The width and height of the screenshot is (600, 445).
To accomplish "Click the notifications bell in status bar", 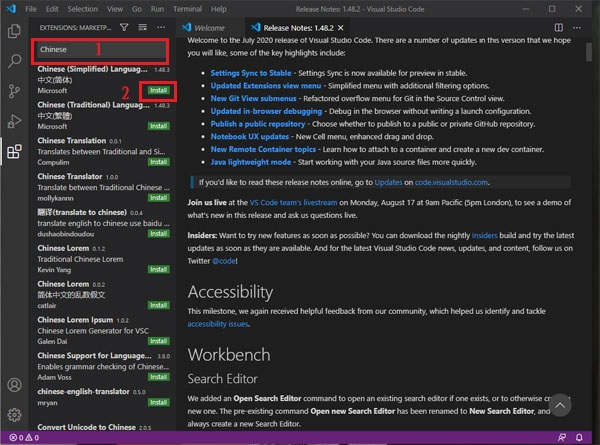I will point(579,437).
